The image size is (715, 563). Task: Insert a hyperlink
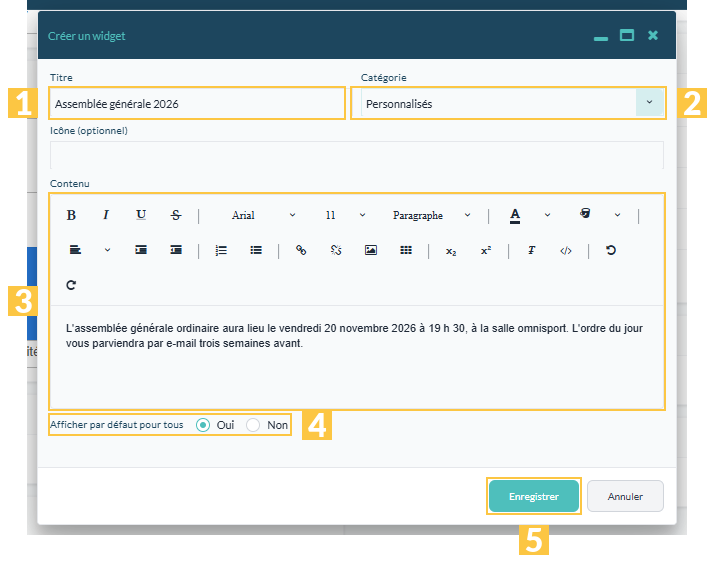tap(301, 250)
